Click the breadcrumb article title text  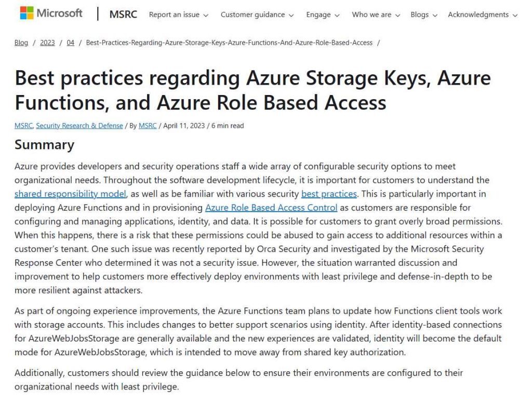click(229, 43)
